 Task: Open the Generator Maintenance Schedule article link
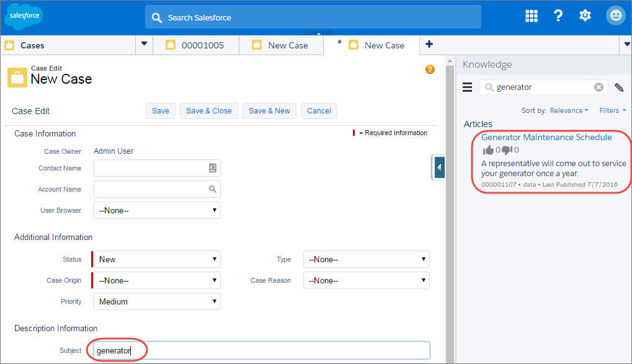[x=546, y=137]
